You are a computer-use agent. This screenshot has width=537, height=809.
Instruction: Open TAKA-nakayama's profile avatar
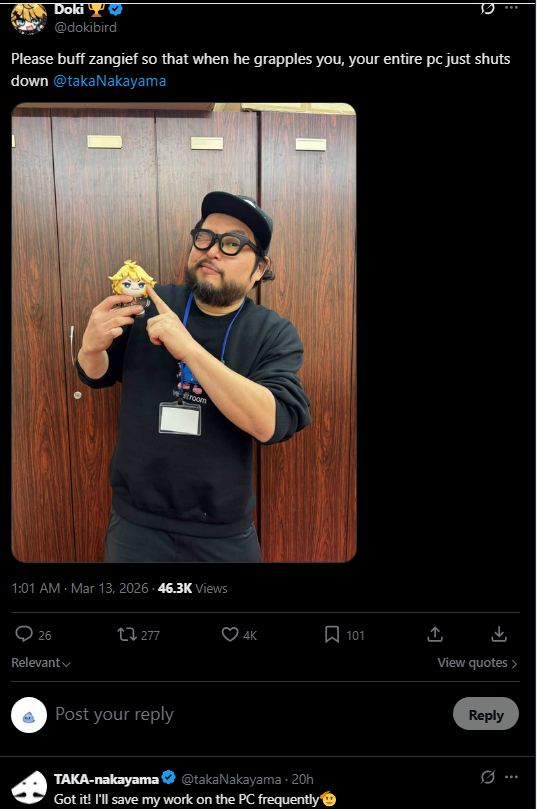(29, 787)
